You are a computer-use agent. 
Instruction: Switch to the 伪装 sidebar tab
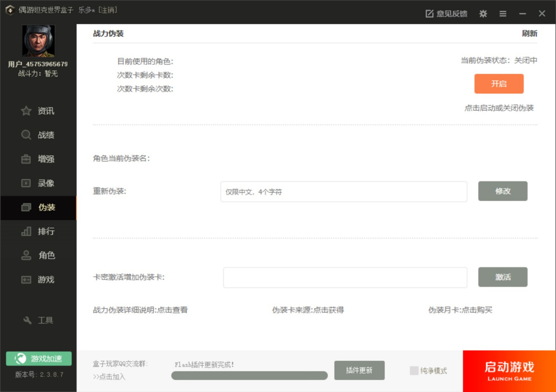coord(38,208)
